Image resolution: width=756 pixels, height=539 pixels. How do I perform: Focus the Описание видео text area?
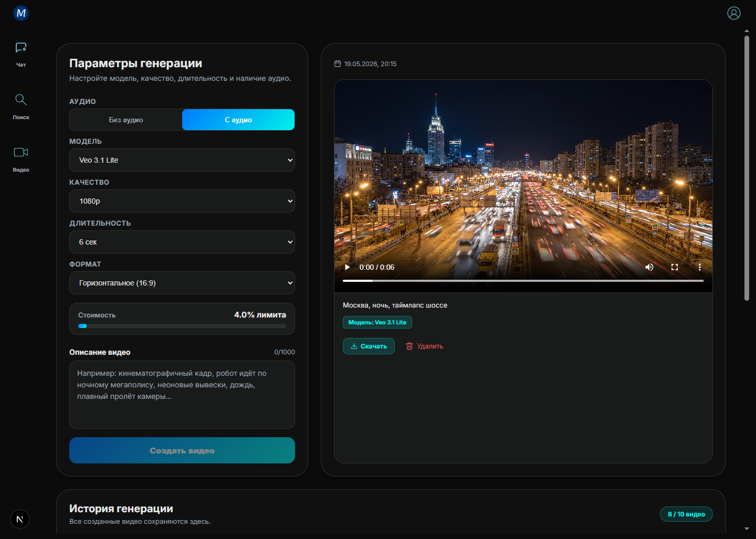pyautogui.click(x=182, y=395)
